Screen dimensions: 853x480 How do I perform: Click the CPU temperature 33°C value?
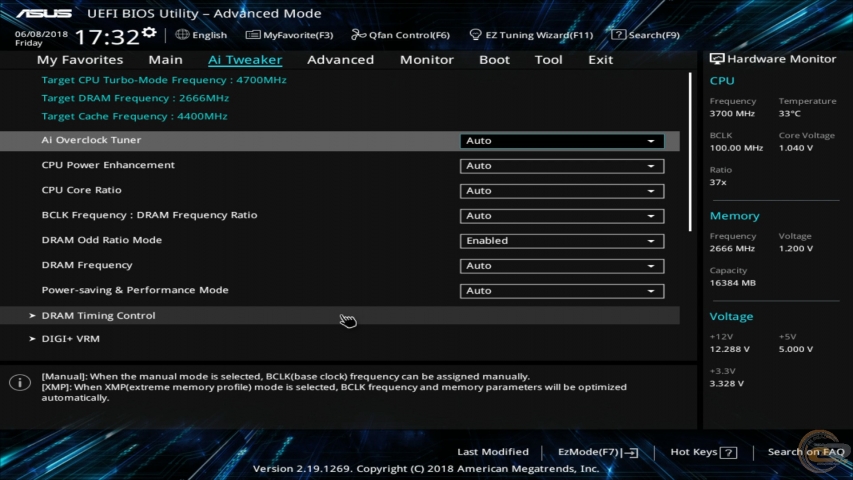point(789,114)
